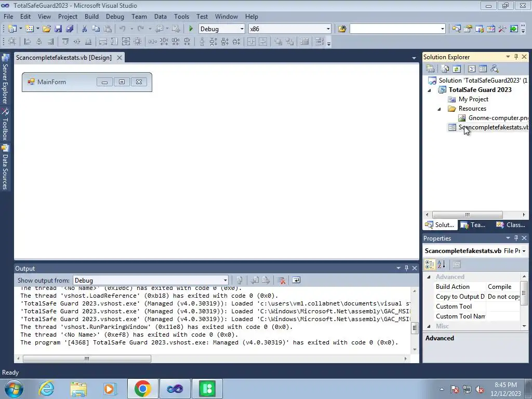Click View Designer icon in Solution Explorer
This screenshot has height=399, width=532.
click(483, 69)
